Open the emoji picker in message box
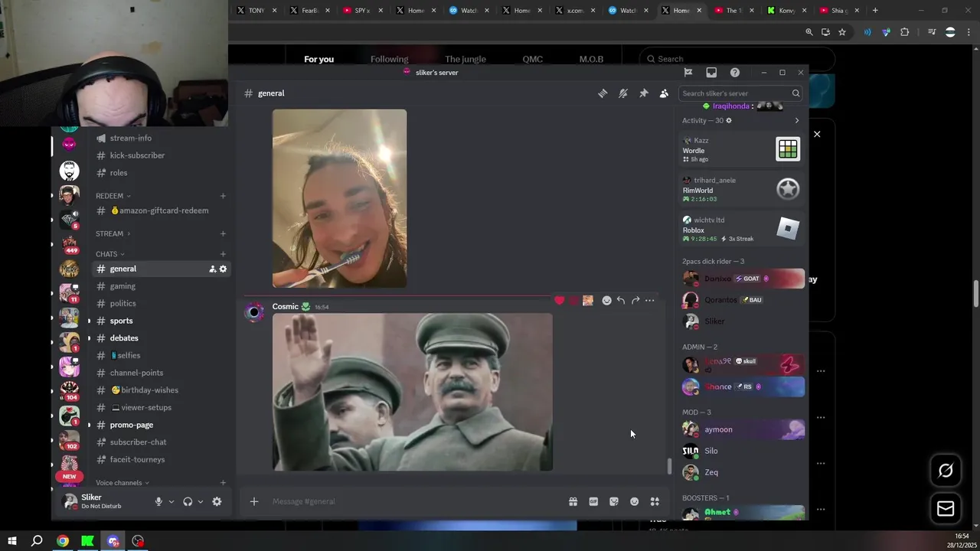 (634, 501)
